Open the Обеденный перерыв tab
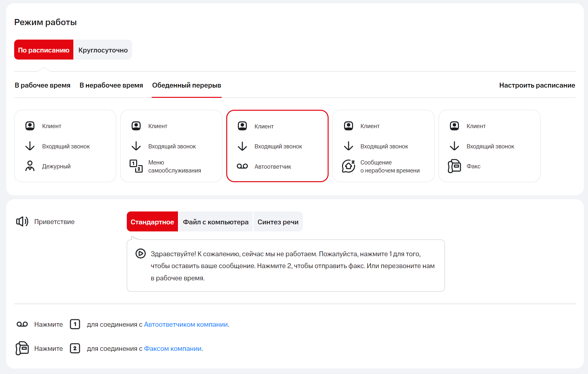This screenshot has width=588, height=374. (x=187, y=85)
